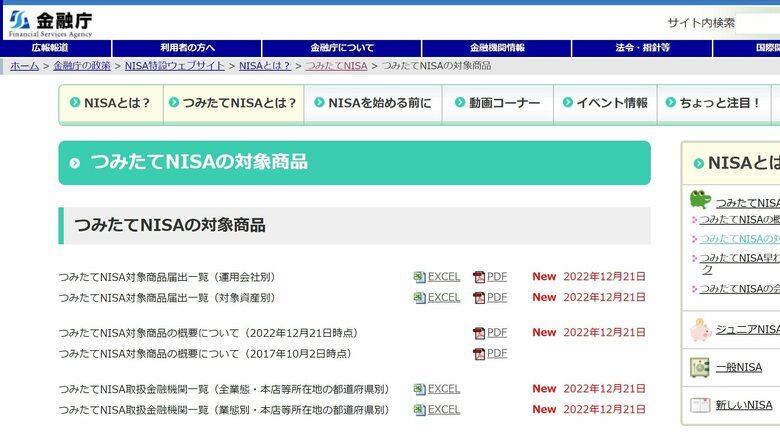Open sidebar つみたてNISAの概要 link

[739, 220]
